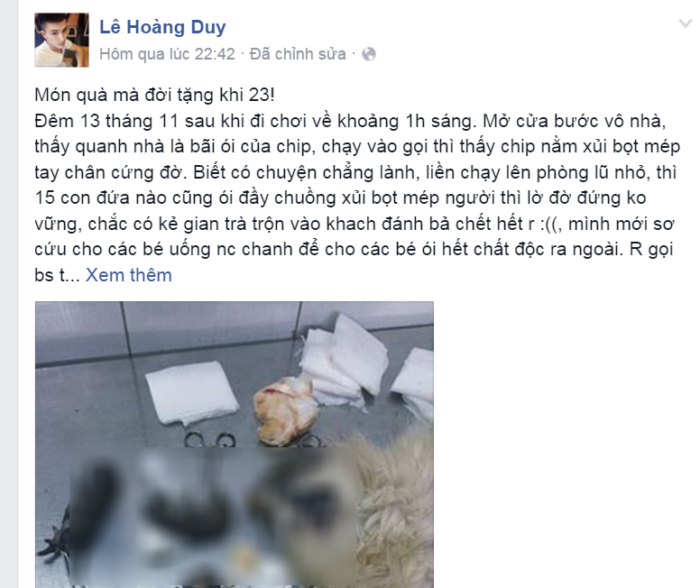Open the post options chevron menu
Image resolution: width=700 pixels, height=588 pixels.
(685, 23)
